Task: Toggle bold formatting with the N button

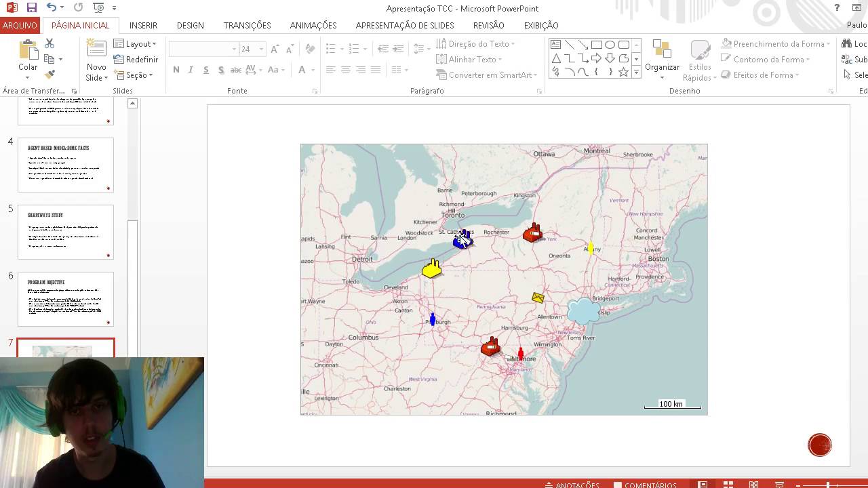Action: click(x=176, y=70)
